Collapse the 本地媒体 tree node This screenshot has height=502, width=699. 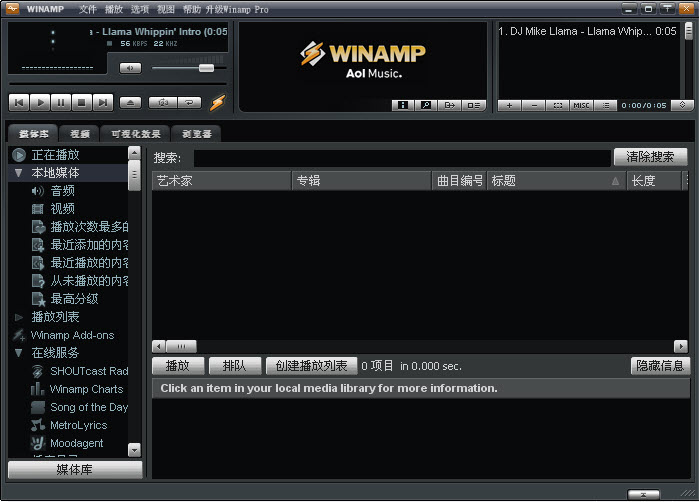pyautogui.click(x=18, y=173)
